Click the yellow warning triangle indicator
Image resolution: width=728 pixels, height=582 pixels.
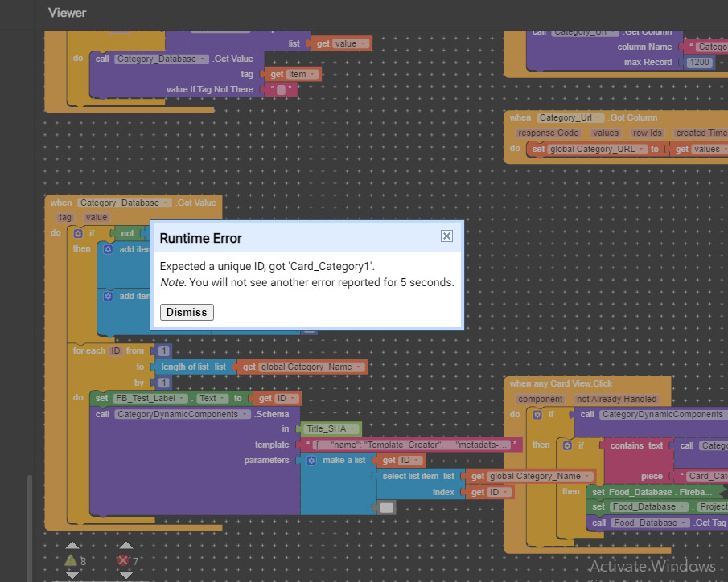click(71, 560)
